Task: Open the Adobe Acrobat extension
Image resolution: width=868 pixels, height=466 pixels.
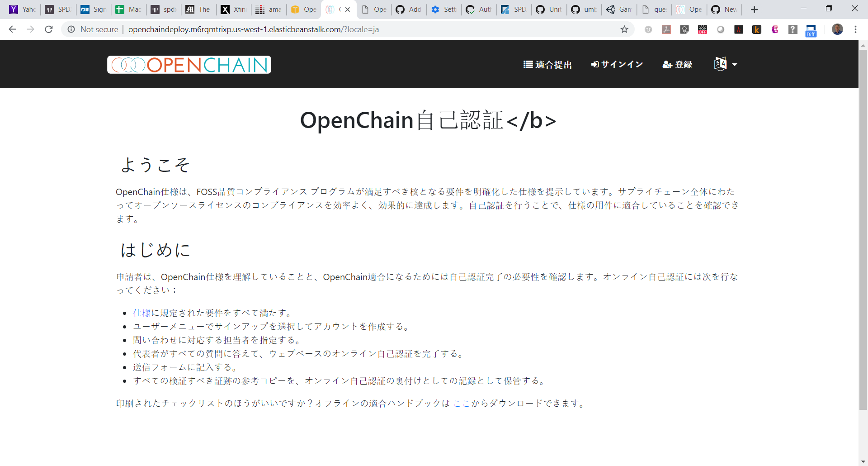Action: click(x=666, y=29)
